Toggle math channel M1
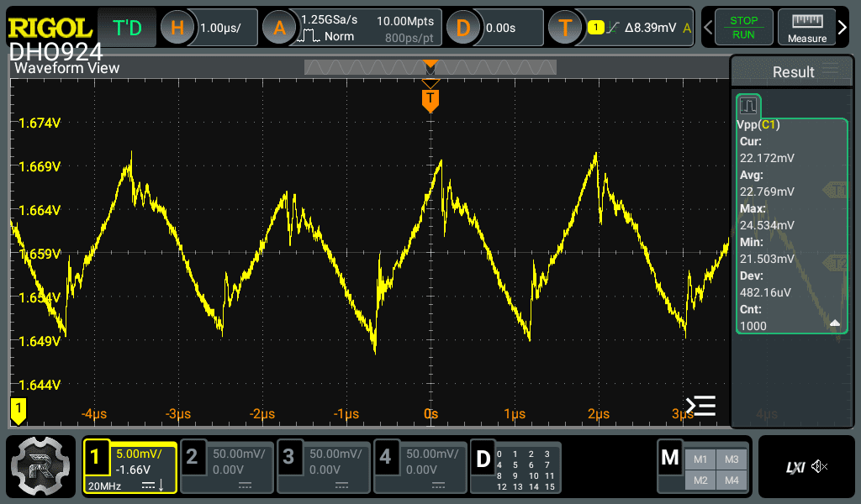The width and height of the screenshot is (861, 504). point(700,459)
